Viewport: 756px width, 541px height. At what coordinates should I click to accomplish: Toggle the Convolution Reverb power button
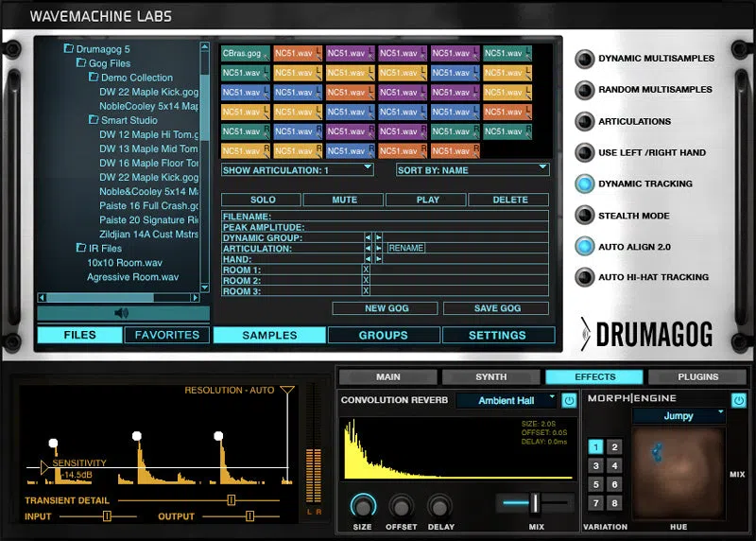tap(569, 401)
